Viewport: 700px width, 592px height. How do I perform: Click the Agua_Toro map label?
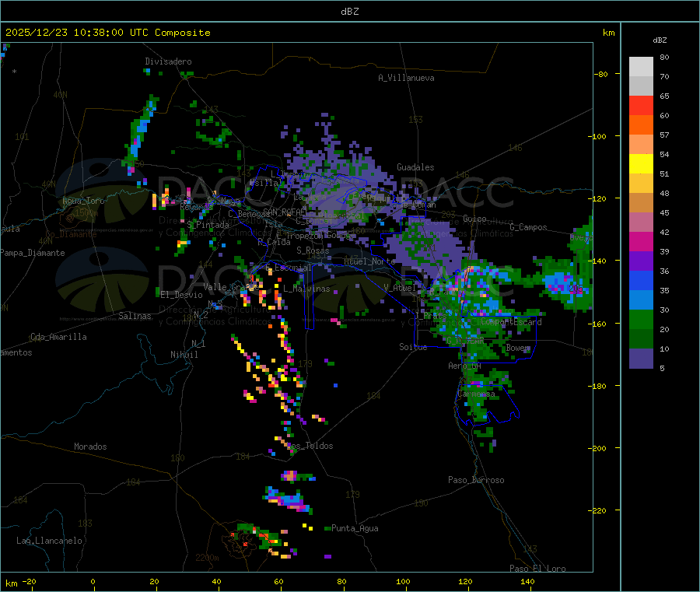83,201
